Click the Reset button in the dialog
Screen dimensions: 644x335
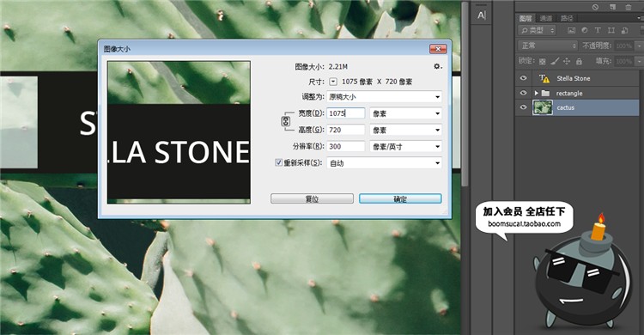(x=313, y=199)
